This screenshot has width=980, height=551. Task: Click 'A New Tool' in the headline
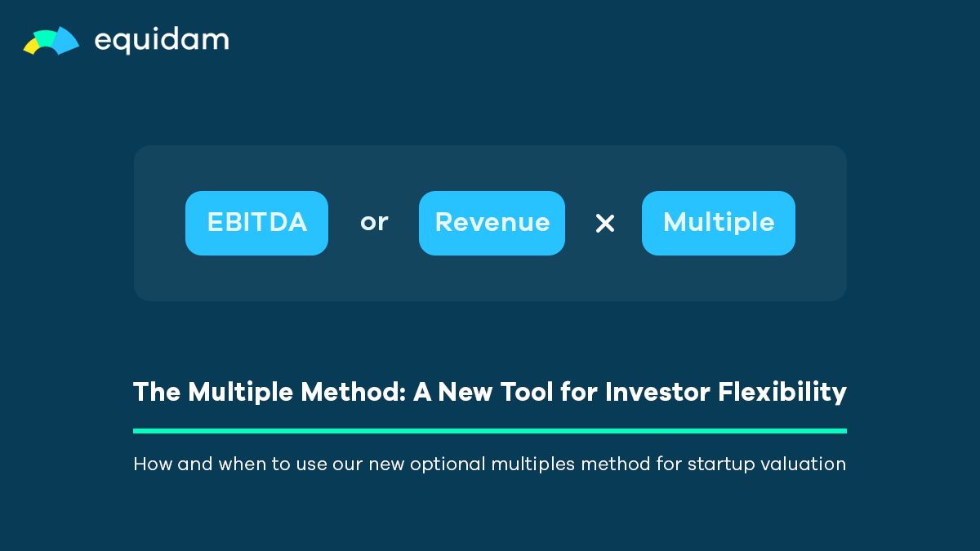(483, 392)
